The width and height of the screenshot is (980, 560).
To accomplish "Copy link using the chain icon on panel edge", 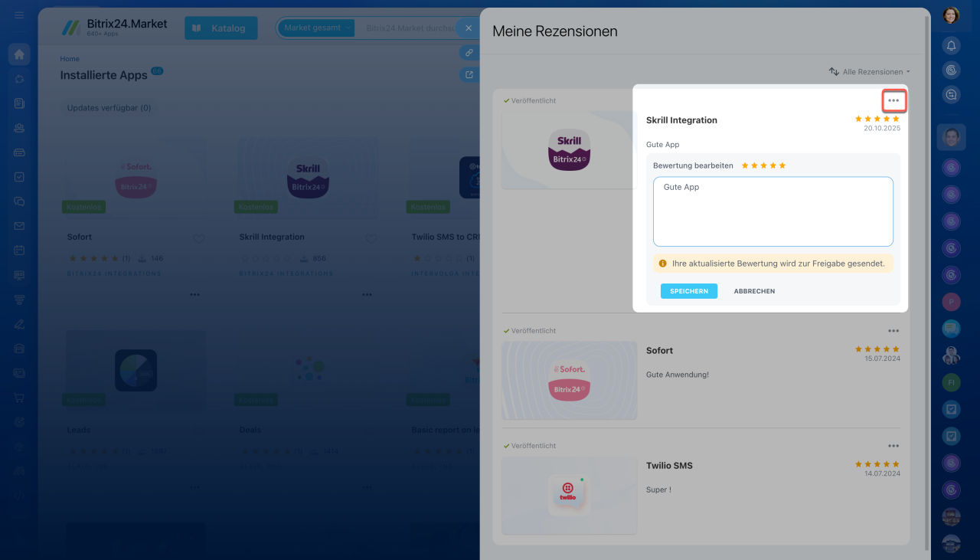I will pos(469,52).
